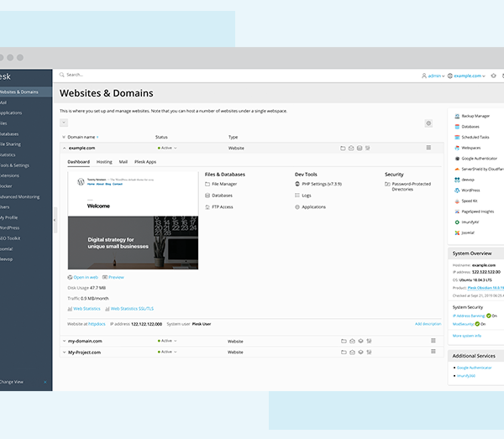The image size is (504, 439).
Task: Expand the my-domain.com row
Action: (x=64, y=341)
